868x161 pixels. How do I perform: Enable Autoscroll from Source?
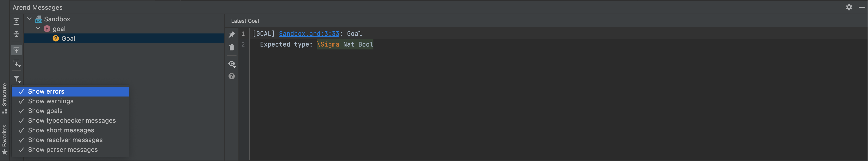[x=16, y=63]
